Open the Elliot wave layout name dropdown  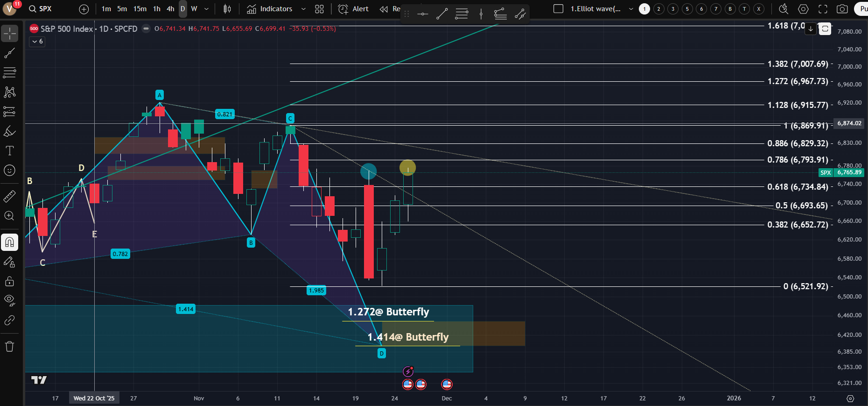click(x=631, y=9)
